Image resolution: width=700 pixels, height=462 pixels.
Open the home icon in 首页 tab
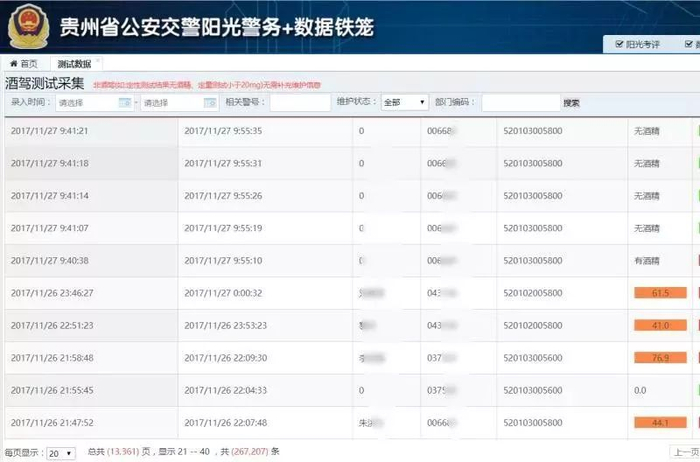tap(14, 64)
